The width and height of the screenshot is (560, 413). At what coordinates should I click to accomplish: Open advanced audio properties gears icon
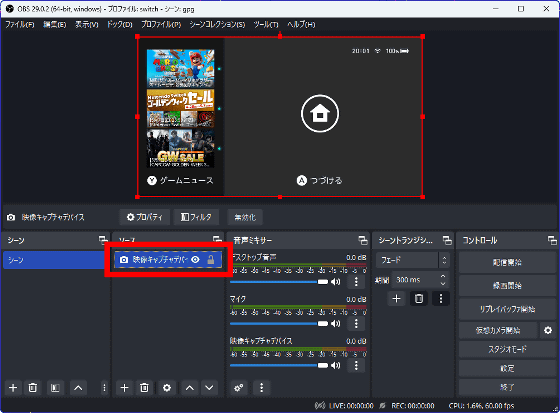pos(239,388)
